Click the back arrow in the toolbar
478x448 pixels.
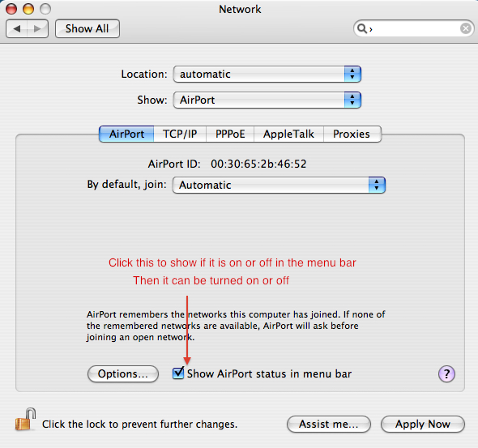coord(17,28)
